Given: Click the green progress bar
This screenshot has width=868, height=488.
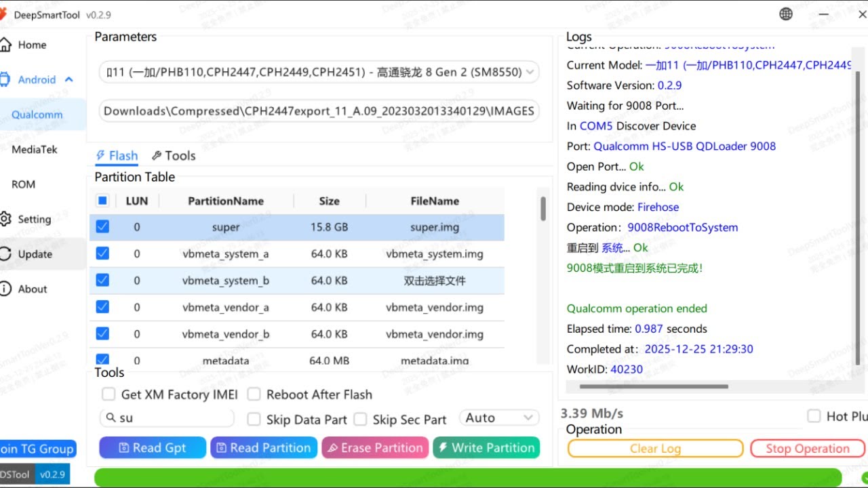Looking at the screenshot, I should [468, 477].
